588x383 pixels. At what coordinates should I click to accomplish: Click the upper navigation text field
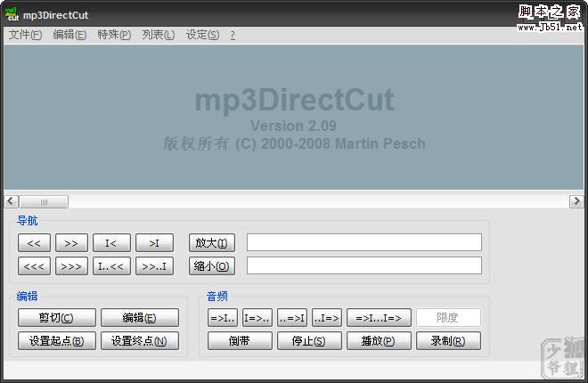(364, 242)
